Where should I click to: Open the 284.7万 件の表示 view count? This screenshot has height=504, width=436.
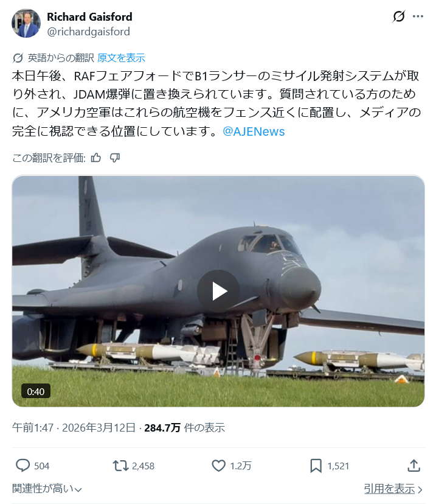[185, 427]
